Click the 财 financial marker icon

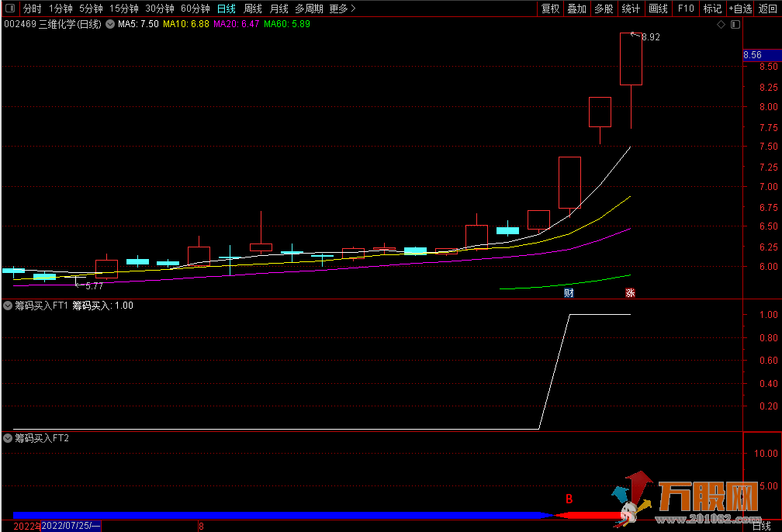[569, 293]
